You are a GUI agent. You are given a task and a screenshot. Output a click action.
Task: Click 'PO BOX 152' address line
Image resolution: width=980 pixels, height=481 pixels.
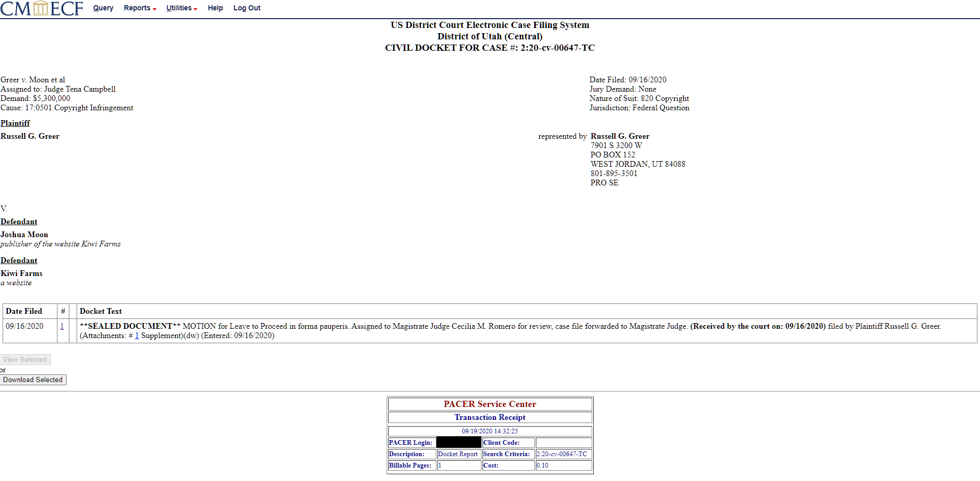(x=613, y=155)
